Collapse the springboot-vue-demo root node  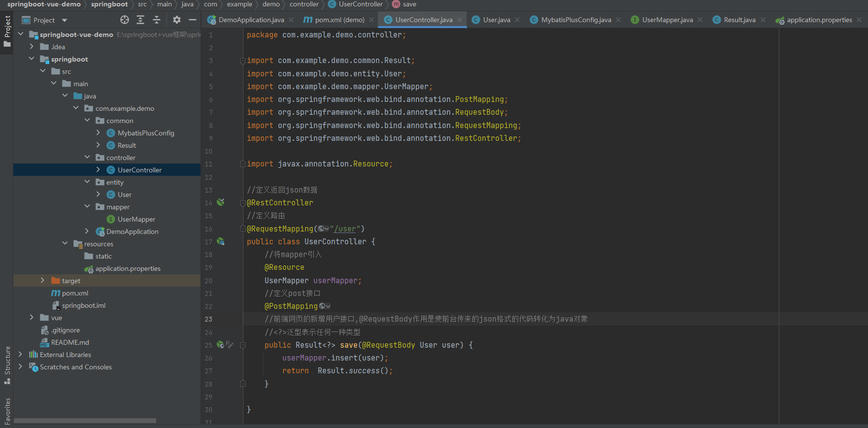21,34
